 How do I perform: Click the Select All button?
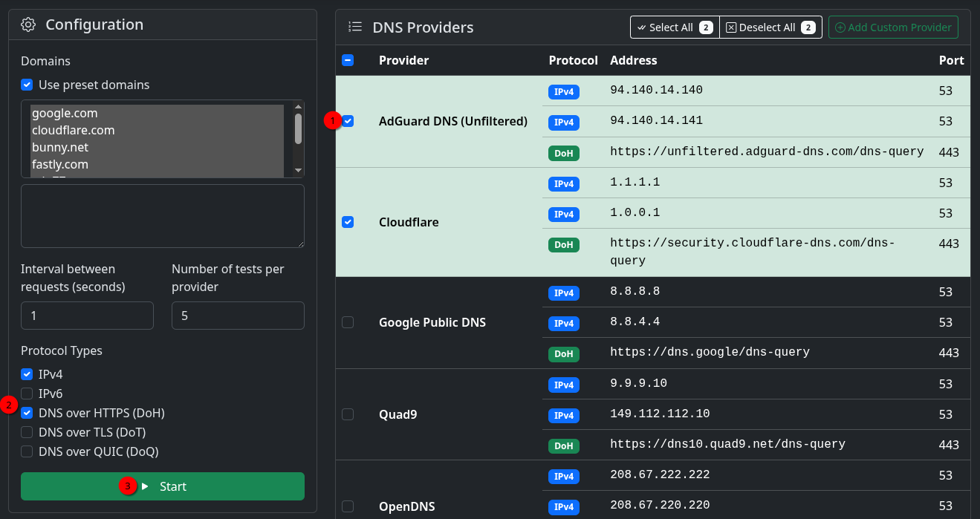coord(675,27)
